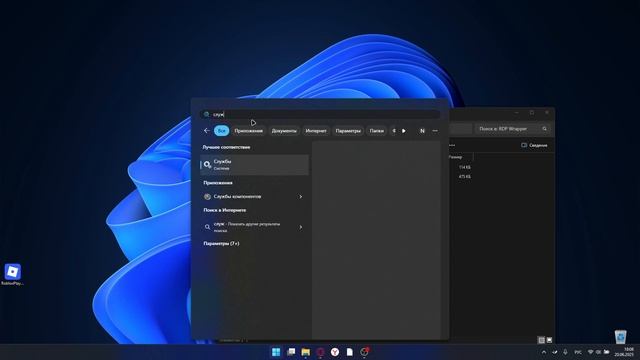
Task: Open the Службы best match result
Action: coord(254,164)
